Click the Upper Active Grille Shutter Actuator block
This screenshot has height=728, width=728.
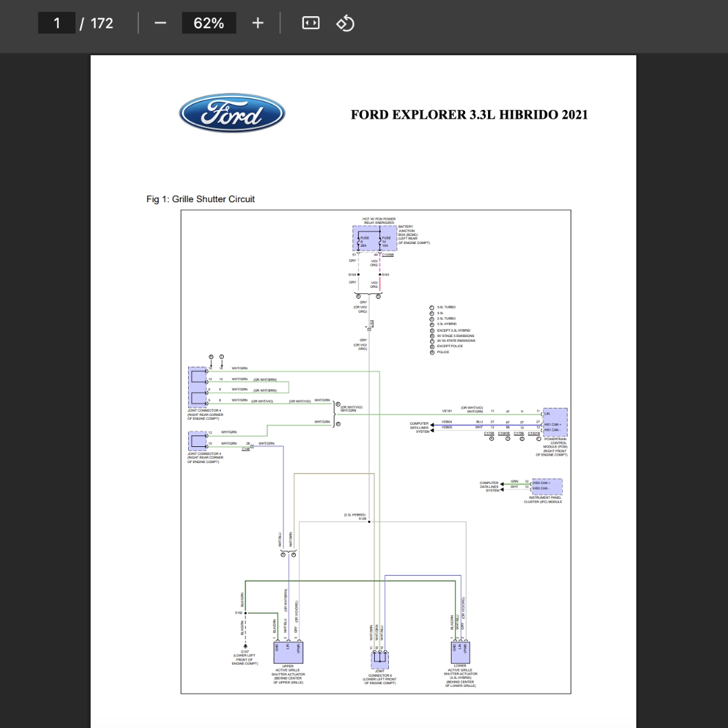(289, 653)
